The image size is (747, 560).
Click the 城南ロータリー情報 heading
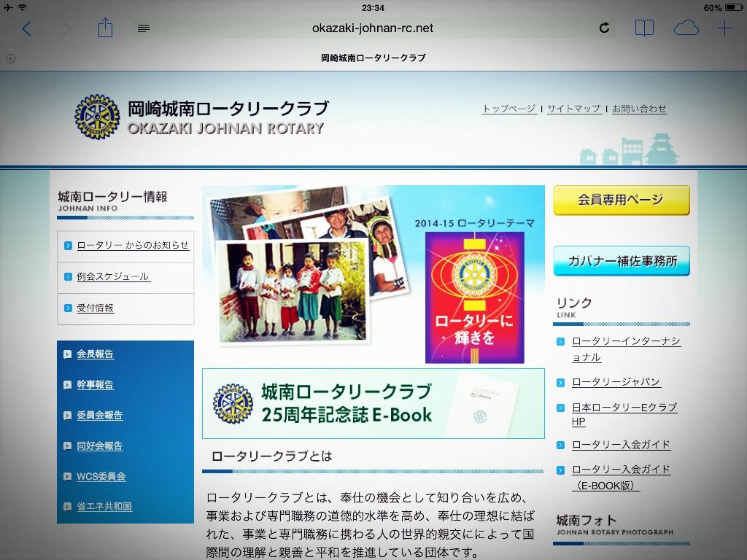[x=112, y=197]
